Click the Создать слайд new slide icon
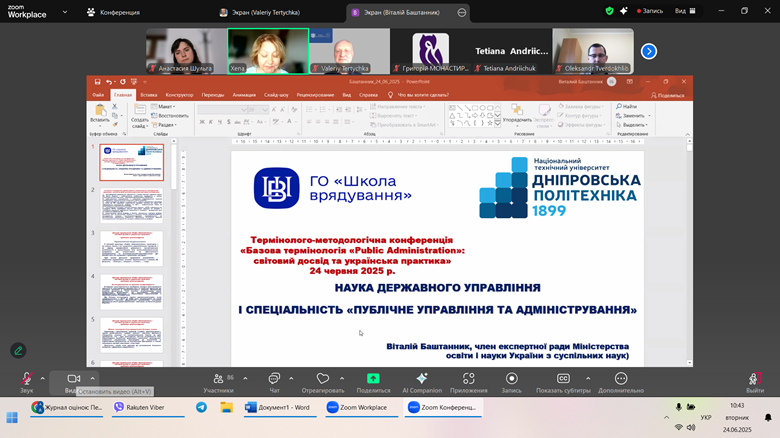The image size is (780, 438). (x=140, y=110)
